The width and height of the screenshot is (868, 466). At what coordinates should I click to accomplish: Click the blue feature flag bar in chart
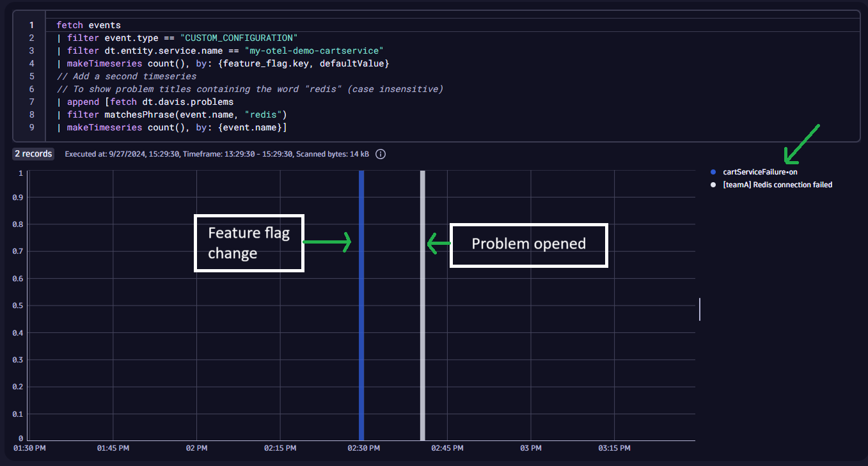tap(361, 306)
